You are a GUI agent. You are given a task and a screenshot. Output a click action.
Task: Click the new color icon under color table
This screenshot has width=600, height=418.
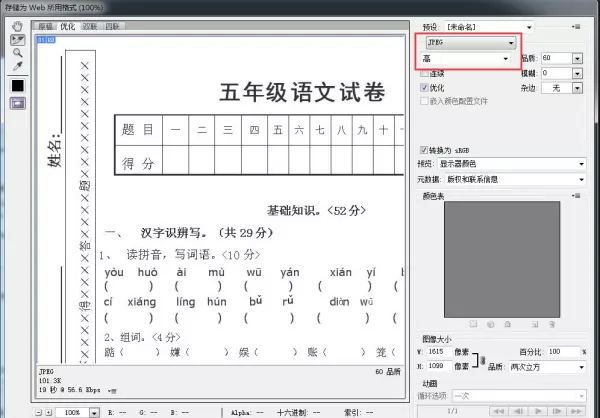[x=535, y=324]
